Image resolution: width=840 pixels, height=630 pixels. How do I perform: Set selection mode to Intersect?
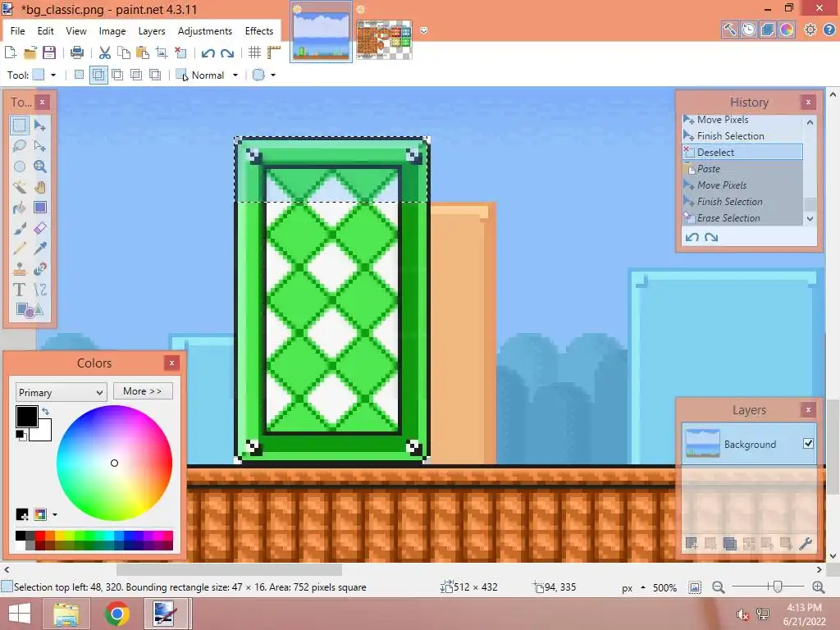pos(136,75)
